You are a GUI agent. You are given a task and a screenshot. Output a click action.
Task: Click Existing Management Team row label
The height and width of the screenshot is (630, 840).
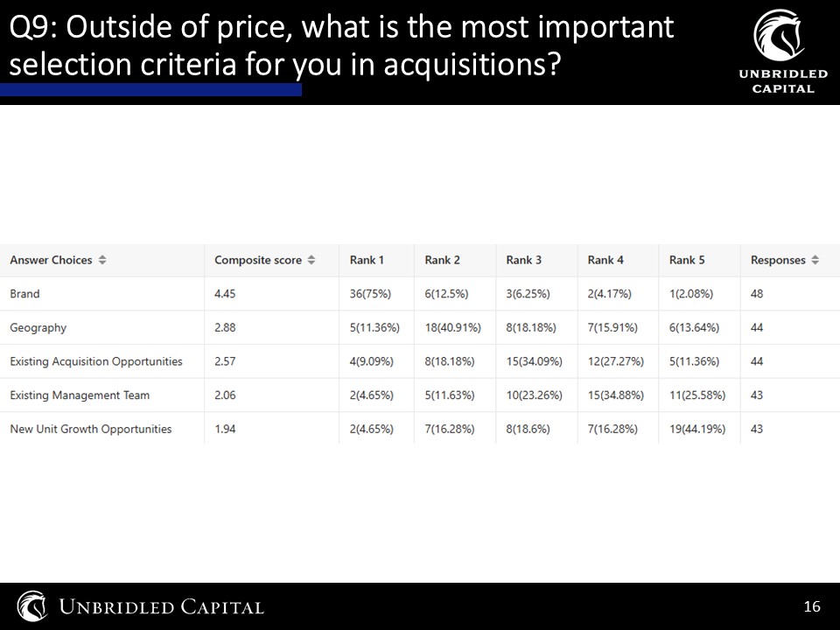[x=80, y=395]
